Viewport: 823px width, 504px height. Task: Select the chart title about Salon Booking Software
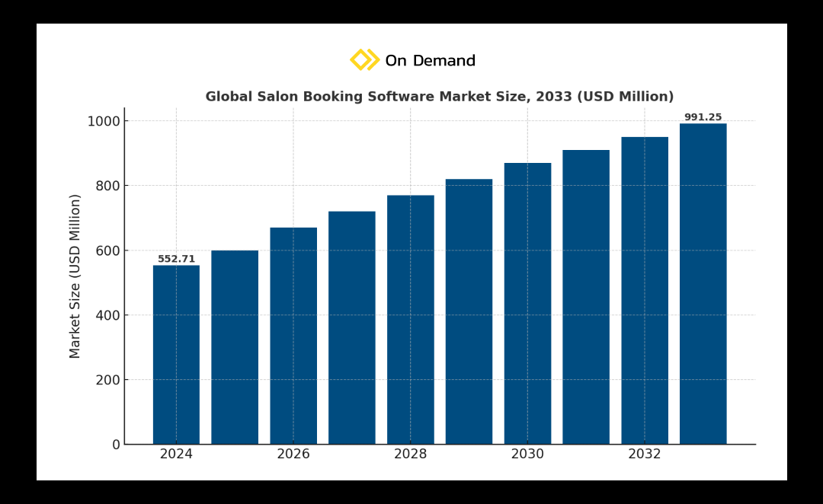click(x=439, y=97)
